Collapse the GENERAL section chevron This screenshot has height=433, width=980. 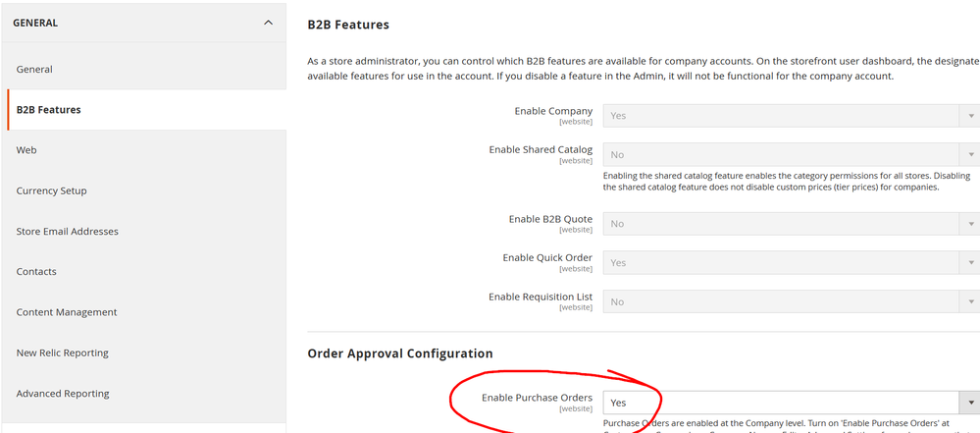(x=269, y=23)
